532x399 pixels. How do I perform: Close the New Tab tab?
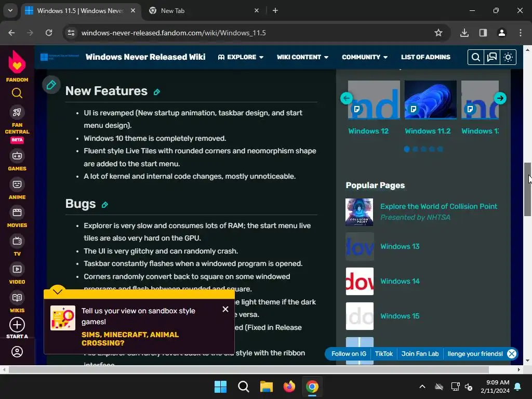point(257,10)
